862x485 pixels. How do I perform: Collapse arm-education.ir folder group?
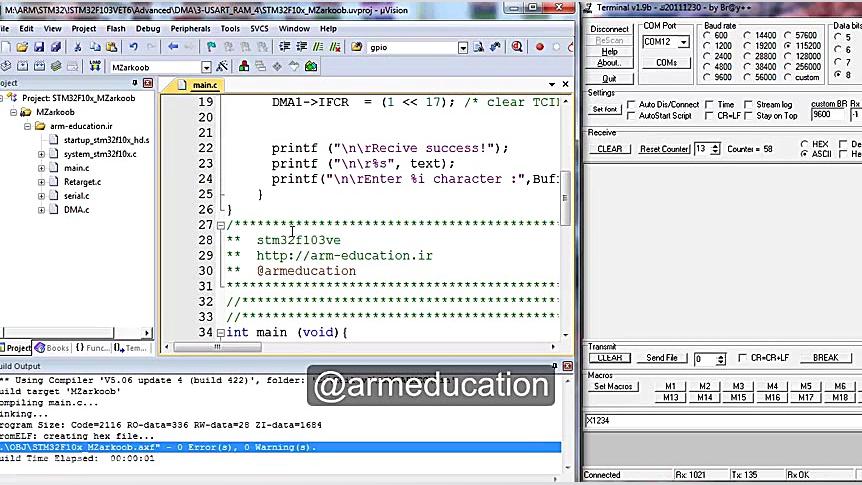[27, 126]
